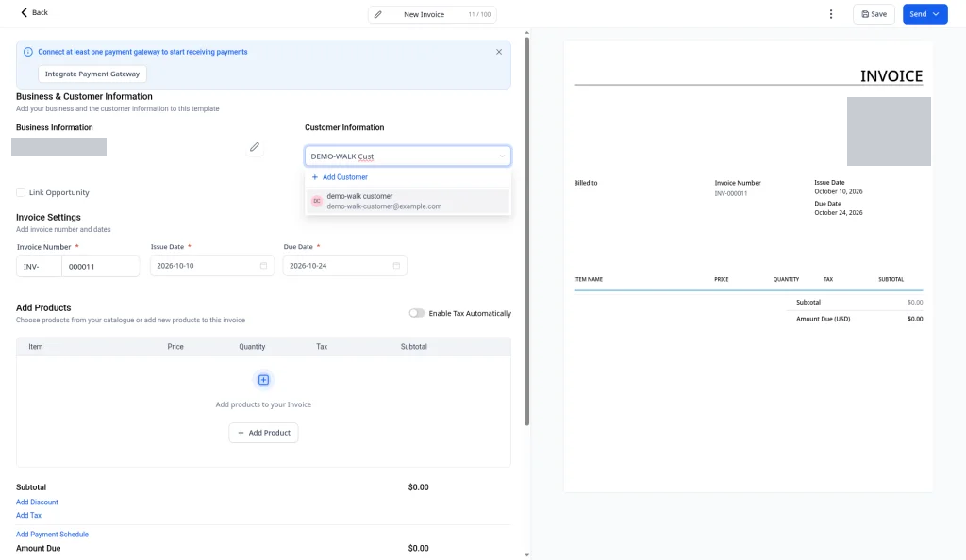Open the Due Date calendar picker
Image resolution: width=966 pixels, height=560 pixels.
pyautogui.click(x=397, y=266)
